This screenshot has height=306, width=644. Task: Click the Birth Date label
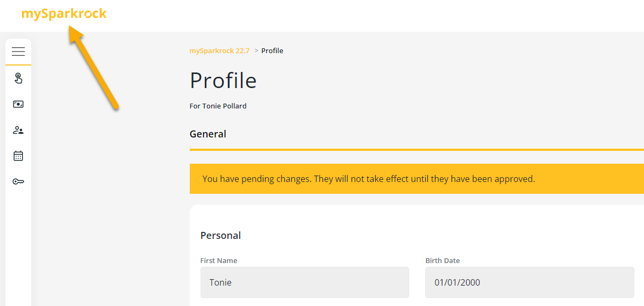tap(442, 261)
